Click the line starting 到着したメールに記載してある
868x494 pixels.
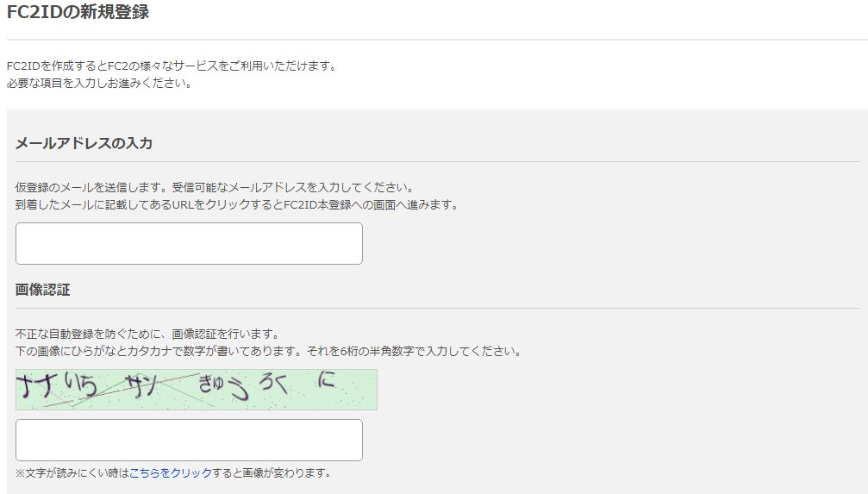click(238, 204)
